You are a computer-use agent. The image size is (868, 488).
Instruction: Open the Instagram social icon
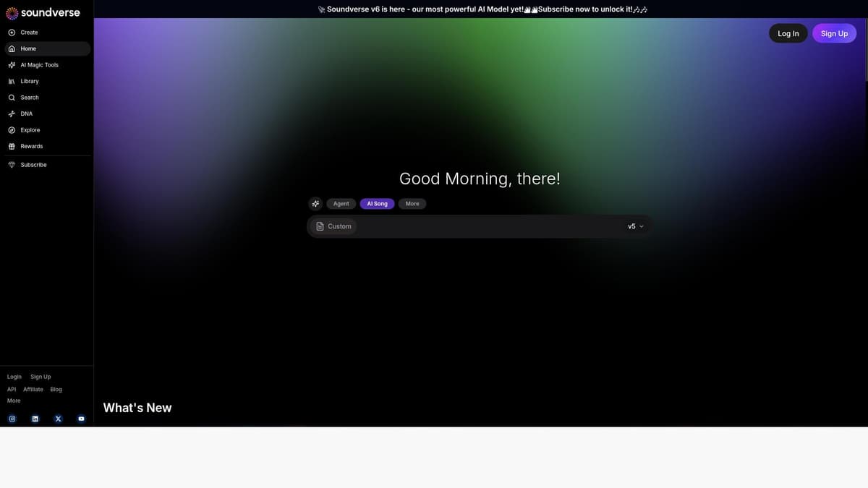pos(12,419)
